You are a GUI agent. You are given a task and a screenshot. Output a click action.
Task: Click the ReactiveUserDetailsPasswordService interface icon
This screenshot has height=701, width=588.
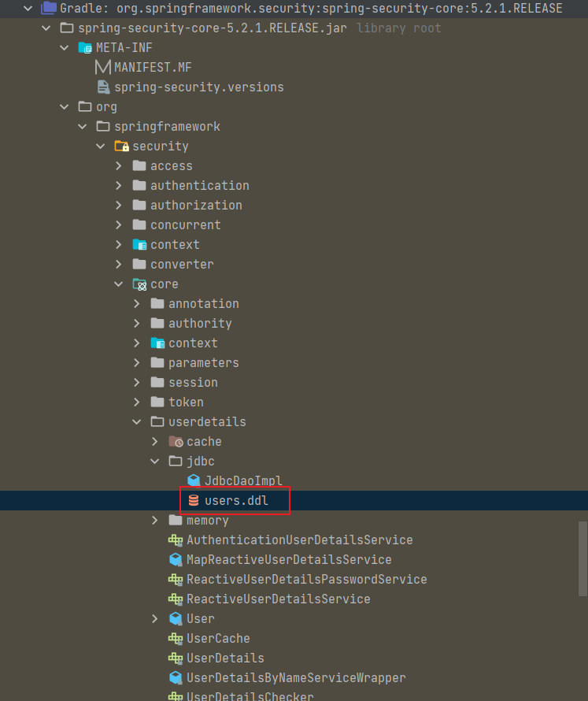click(x=176, y=580)
